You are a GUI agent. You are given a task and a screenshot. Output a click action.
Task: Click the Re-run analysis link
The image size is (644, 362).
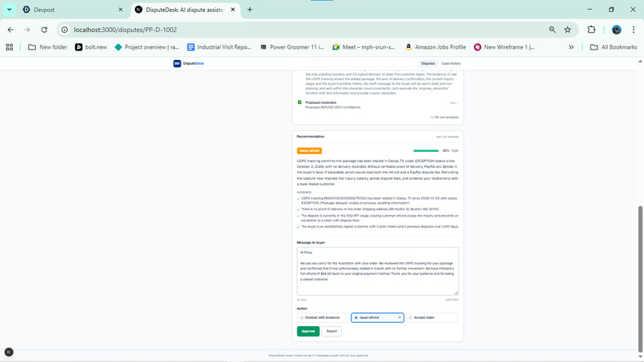tap(445, 117)
